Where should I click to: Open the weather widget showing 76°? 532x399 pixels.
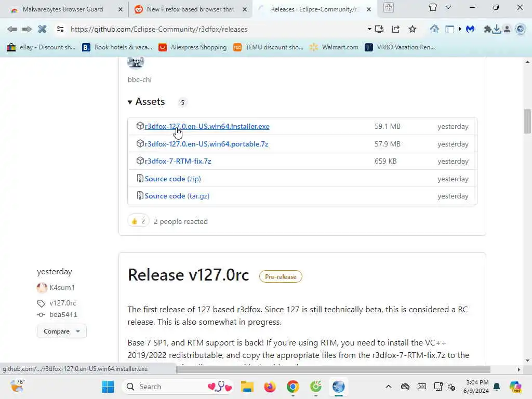(x=17, y=386)
